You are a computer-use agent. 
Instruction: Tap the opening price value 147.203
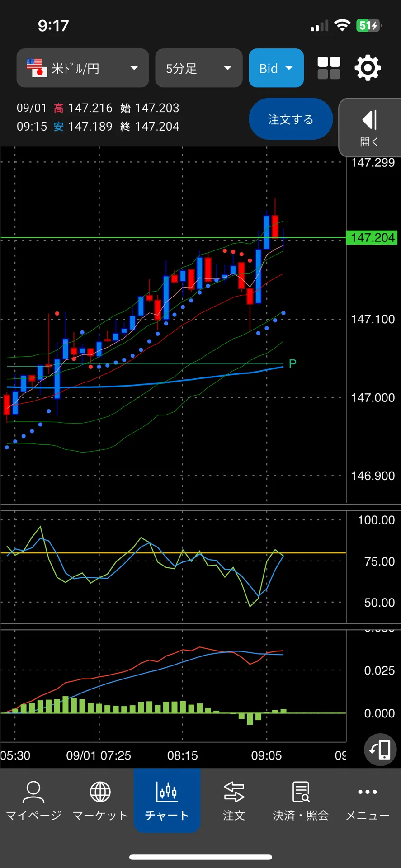pyautogui.click(x=157, y=108)
